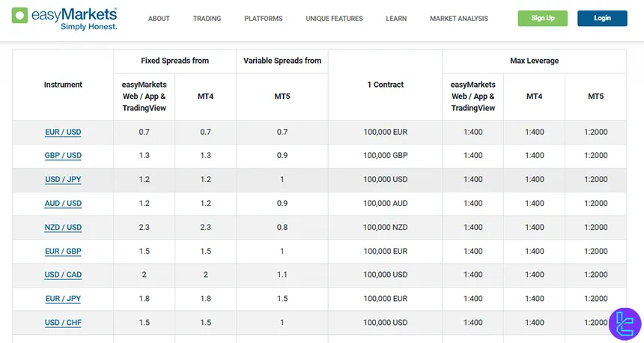Open the USD / CHF instrument link
The image size is (644, 343).
tap(63, 323)
